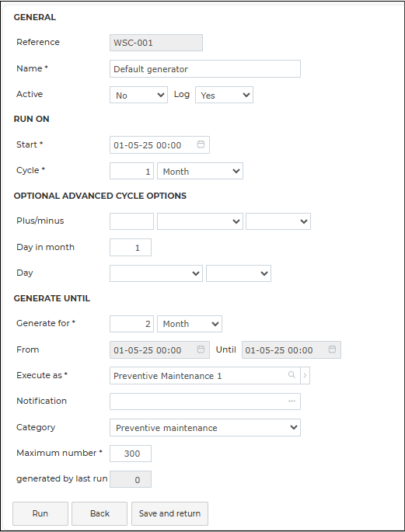Click the Generate for label
405x532 pixels.
(x=46, y=323)
